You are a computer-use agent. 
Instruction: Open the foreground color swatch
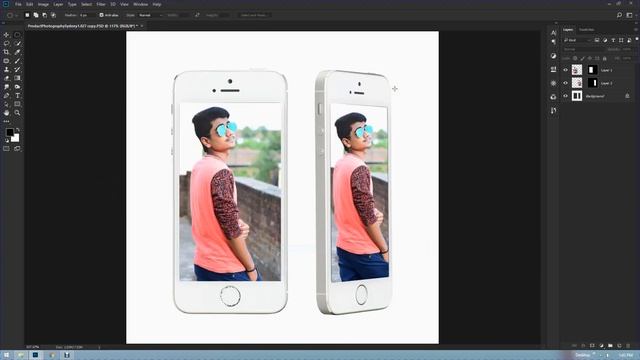coord(9,132)
